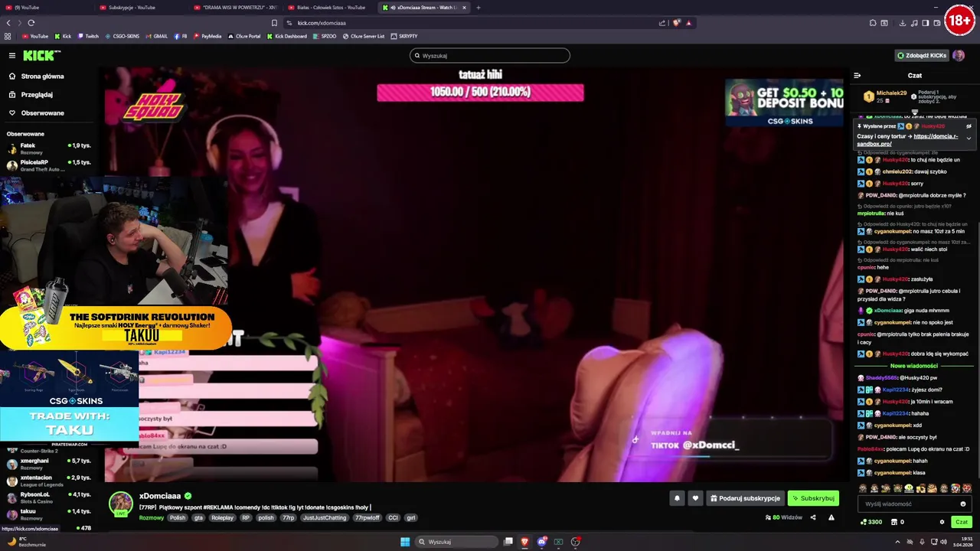Open chat settings gear
Viewport: 980px width, 551px height.
(x=942, y=522)
